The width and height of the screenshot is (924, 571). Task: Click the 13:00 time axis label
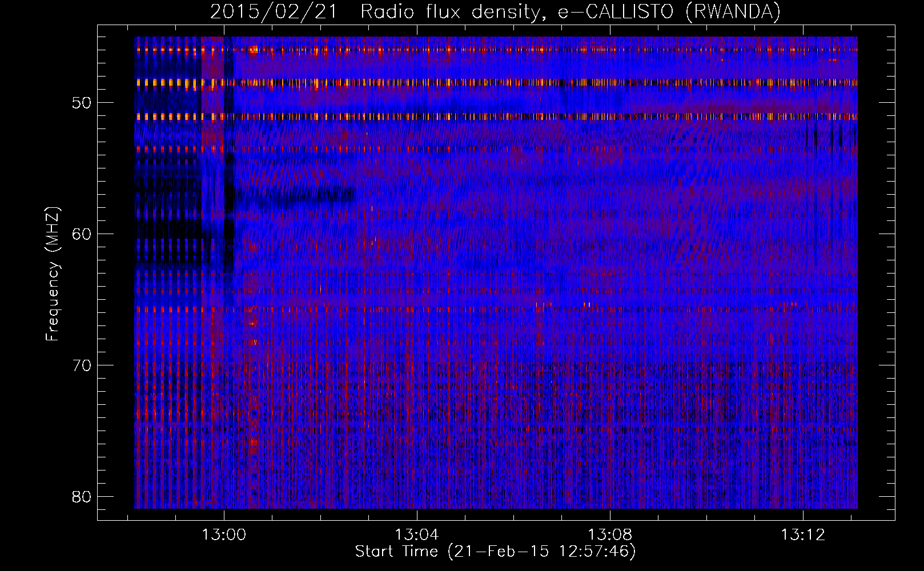point(224,535)
